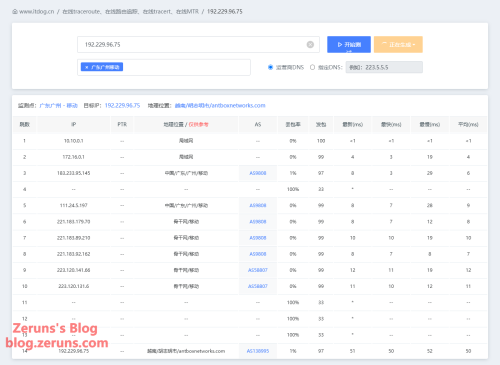Click IP cell 111.24.5.197

tap(73, 206)
